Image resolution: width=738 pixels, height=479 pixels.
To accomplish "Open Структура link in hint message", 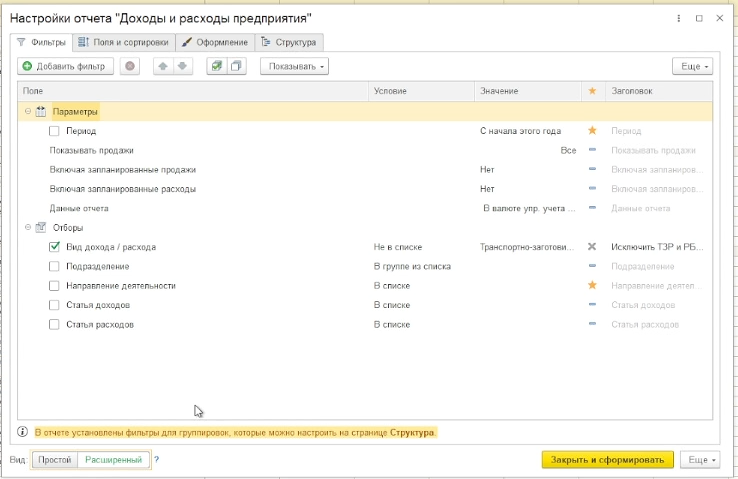I will point(412,432).
